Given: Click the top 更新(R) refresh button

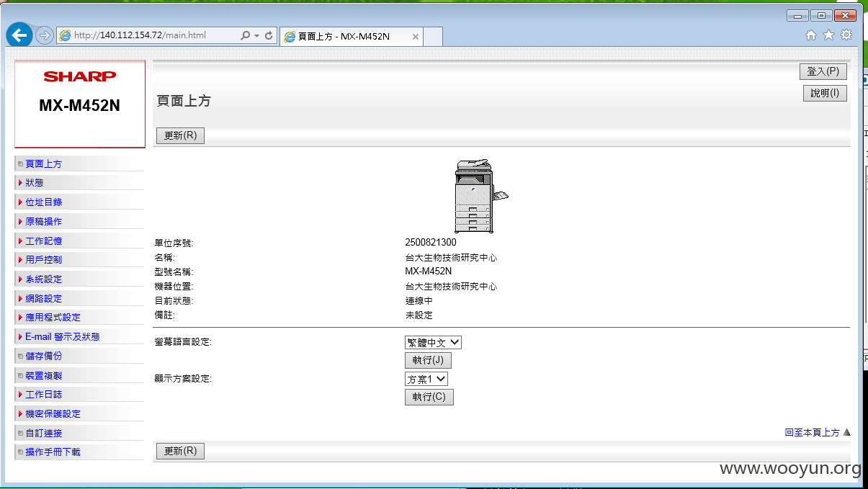Looking at the screenshot, I should tap(180, 135).
